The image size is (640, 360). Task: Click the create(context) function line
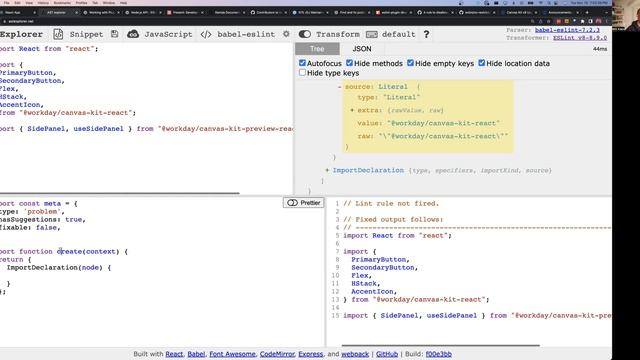tap(64, 251)
